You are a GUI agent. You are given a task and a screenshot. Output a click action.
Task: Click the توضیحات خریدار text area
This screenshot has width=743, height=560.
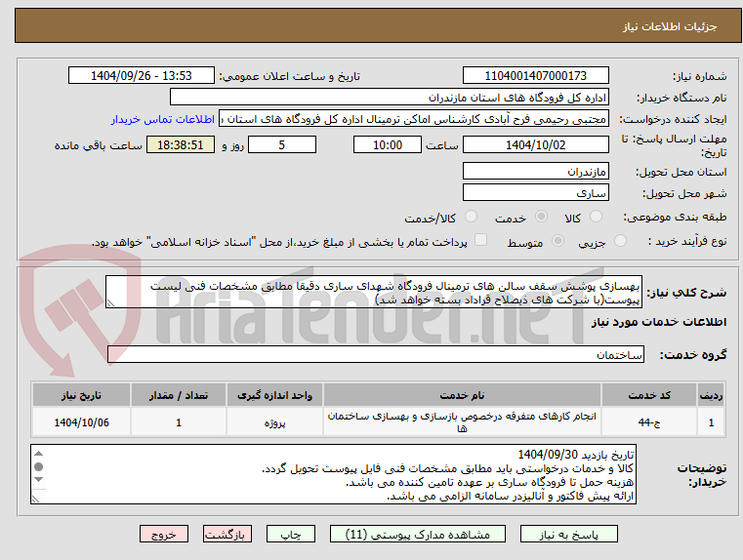(x=333, y=474)
